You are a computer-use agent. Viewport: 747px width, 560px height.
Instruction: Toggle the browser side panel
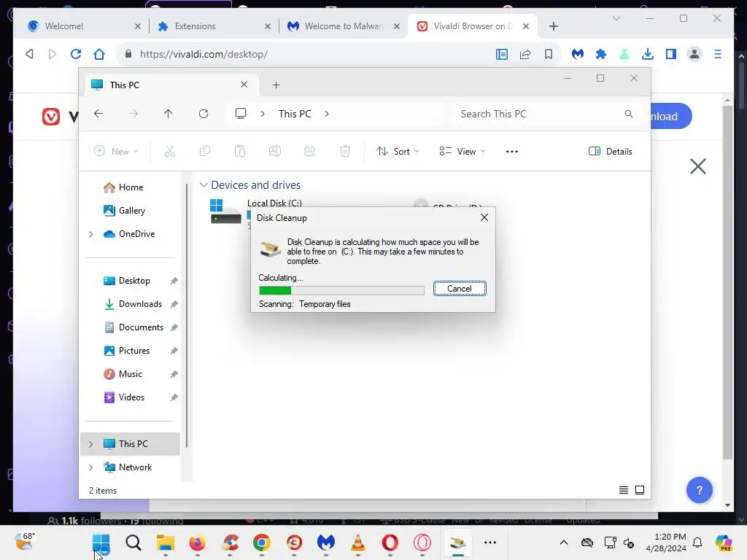[671, 54]
